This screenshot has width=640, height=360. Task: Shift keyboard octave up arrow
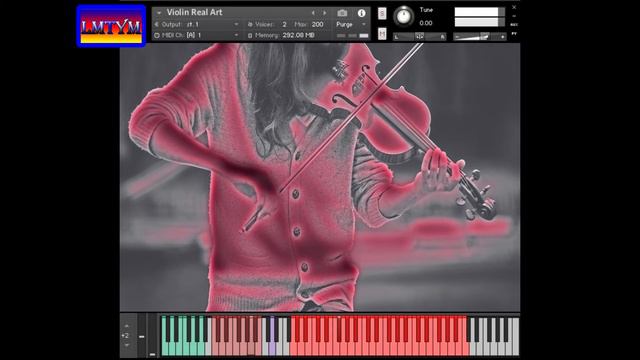[127, 326]
